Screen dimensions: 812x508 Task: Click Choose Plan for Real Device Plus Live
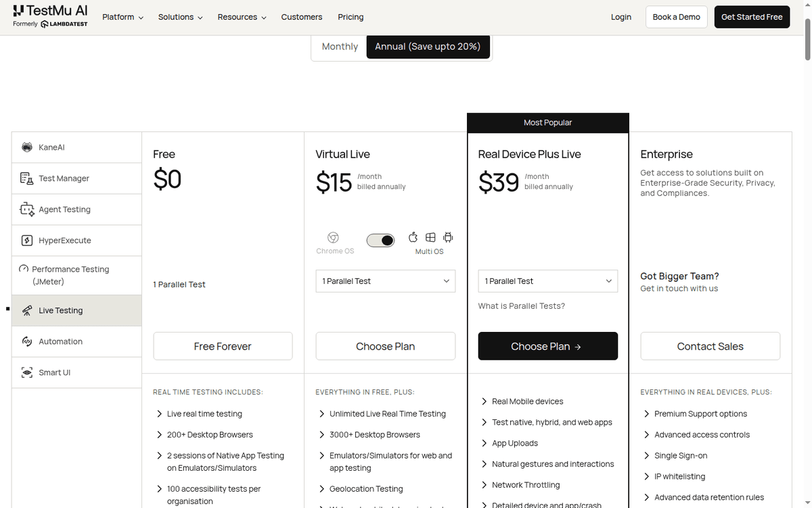[548, 346]
